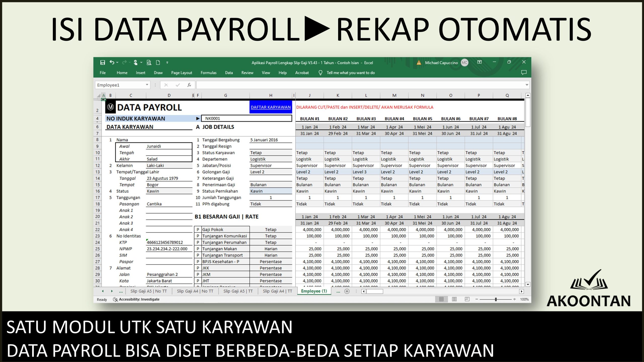
Task: Toggle Touch/Mouse Mode from Quick Access Toolbar
Action: click(x=136, y=63)
